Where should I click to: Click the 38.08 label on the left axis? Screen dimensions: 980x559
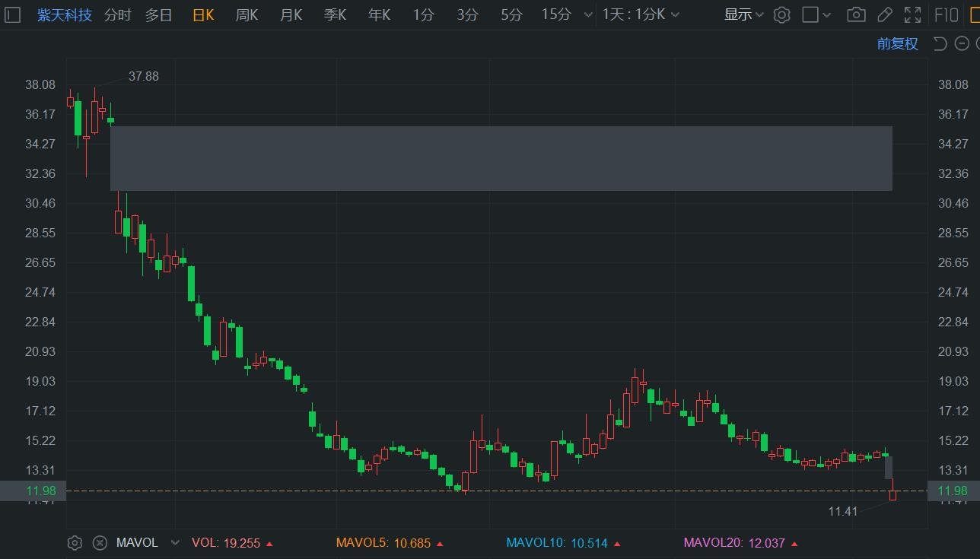pos(40,84)
